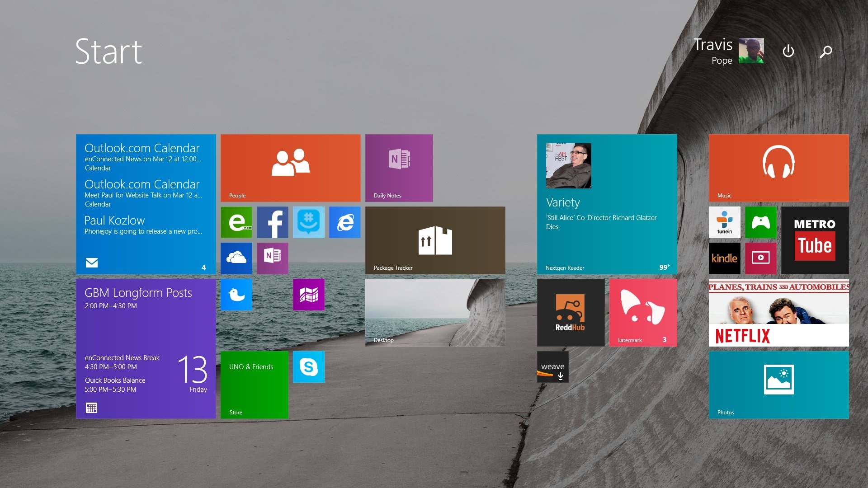Open the Xbox Games controller tile
Image resolution: width=868 pixels, height=488 pixels.
tap(760, 222)
